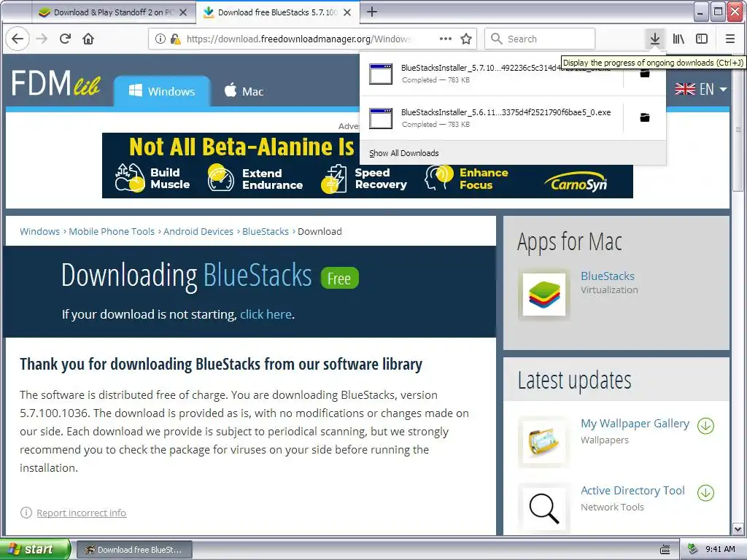747x560 pixels.
Task: Go back to the previous page
Action: tap(18, 39)
